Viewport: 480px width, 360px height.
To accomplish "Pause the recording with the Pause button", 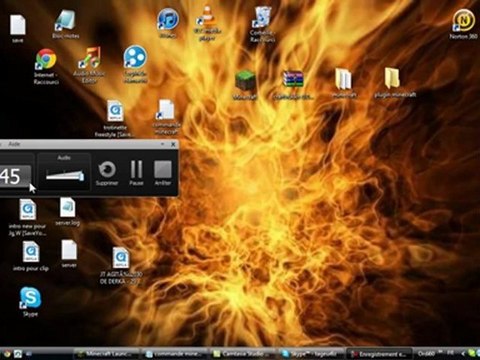I will coord(136,173).
